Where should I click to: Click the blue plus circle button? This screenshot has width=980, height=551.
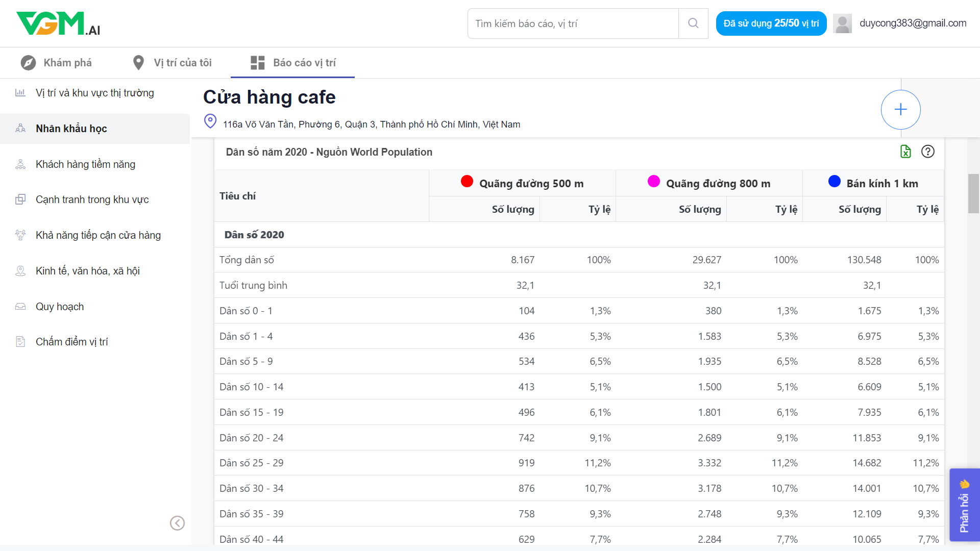coord(900,110)
